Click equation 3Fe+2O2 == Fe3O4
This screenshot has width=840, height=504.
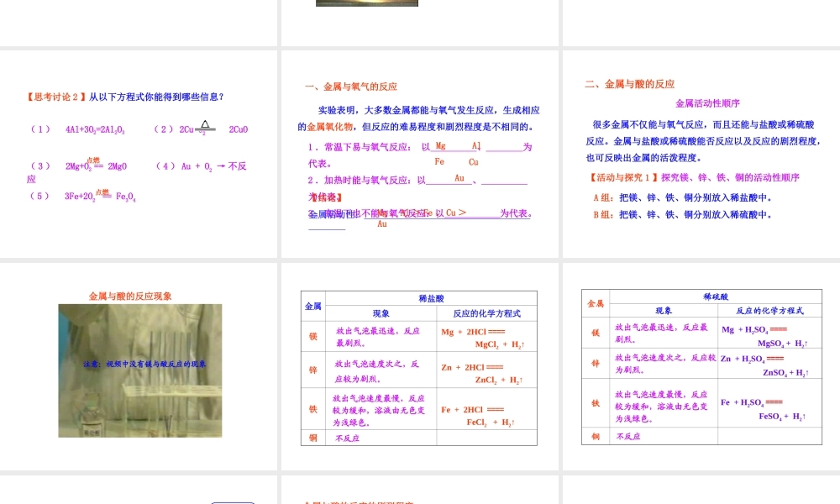pos(100,196)
